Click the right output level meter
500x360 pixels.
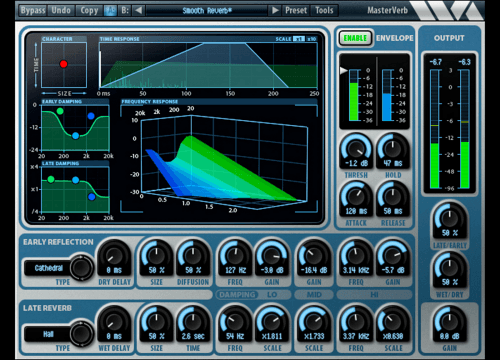[x=465, y=129]
